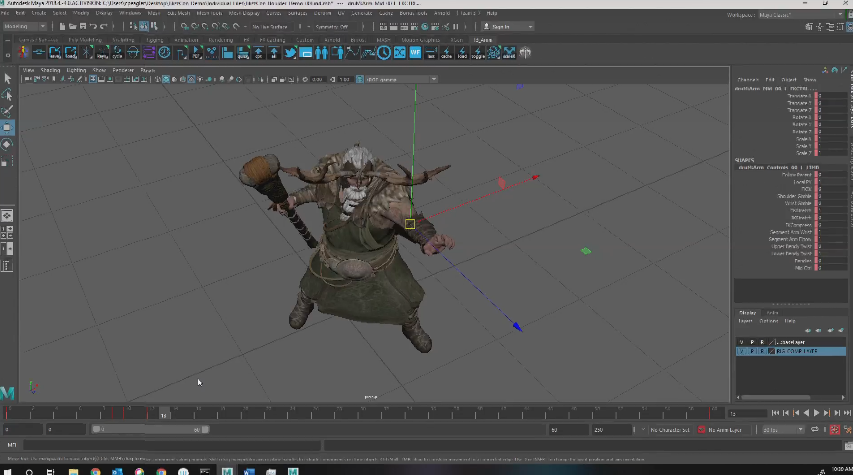Toggle playback loop mode icon

(814, 430)
